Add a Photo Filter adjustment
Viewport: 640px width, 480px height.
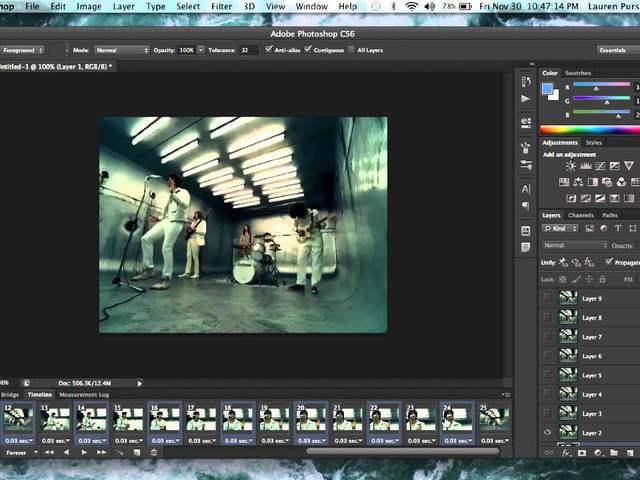click(x=607, y=182)
